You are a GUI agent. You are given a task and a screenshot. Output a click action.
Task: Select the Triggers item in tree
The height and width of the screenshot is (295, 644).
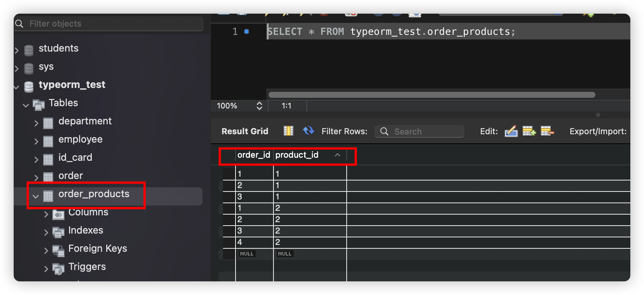pyautogui.click(x=87, y=267)
